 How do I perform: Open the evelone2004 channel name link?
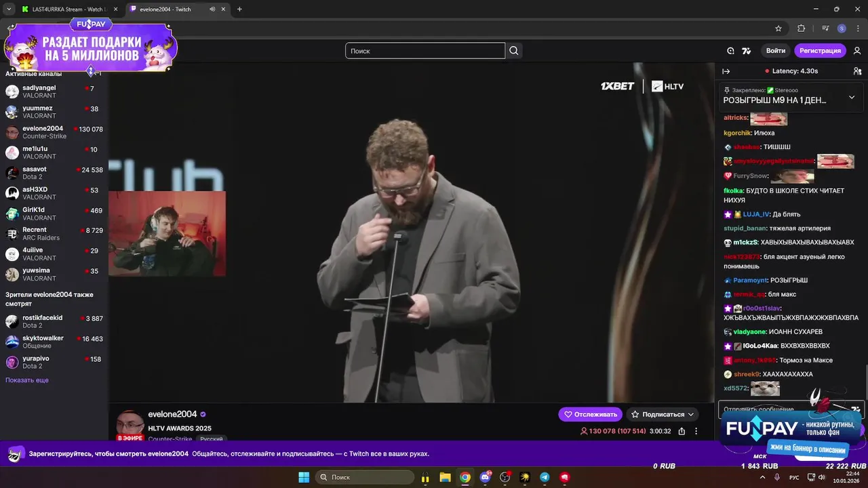[x=172, y=414]
